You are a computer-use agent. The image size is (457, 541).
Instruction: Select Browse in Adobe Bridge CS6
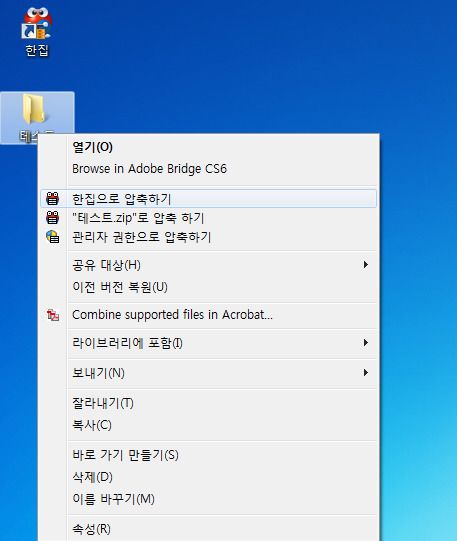208,169
